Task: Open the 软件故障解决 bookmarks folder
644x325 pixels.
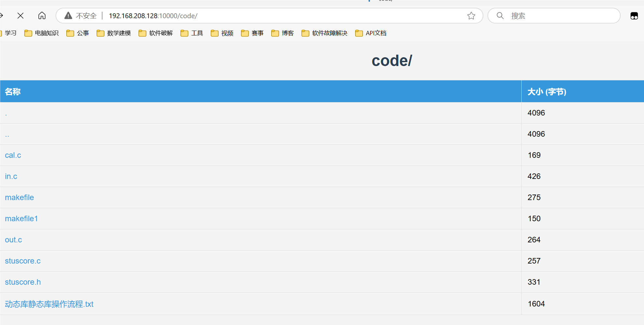Action: (x=325, y=33)
